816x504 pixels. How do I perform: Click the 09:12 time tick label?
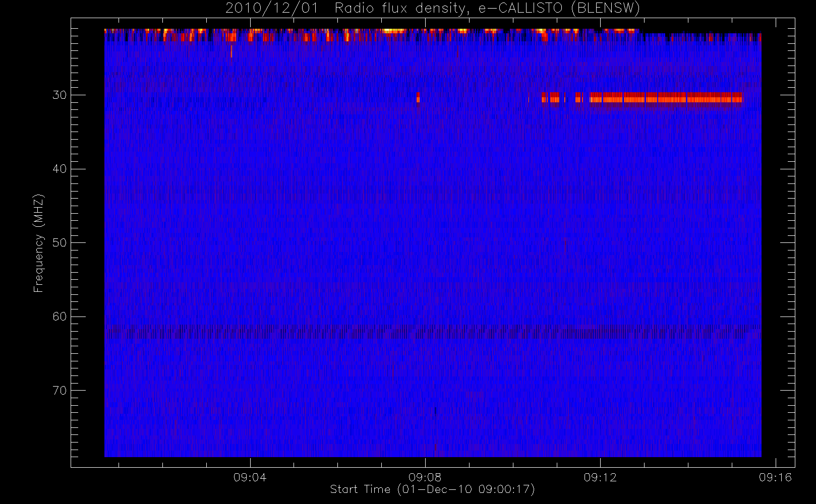tap(600, 477)
